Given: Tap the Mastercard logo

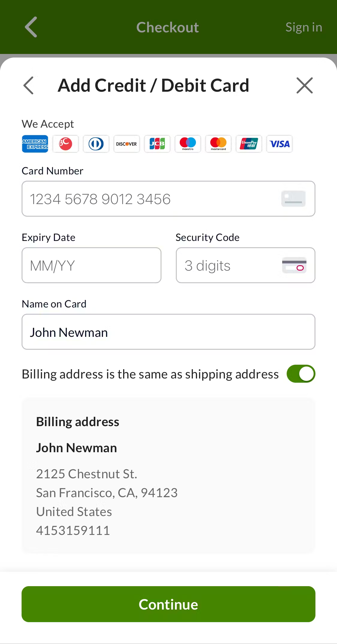Looking at the screenshot, I should coord(218,144).
